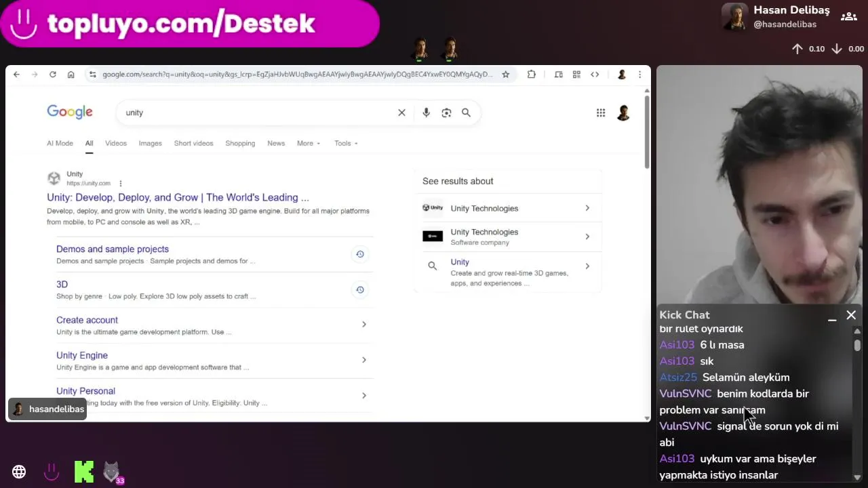This screenshot has height=488, width=868.
Task: Submit search with magnifier icon
Action: coord(466,113)
